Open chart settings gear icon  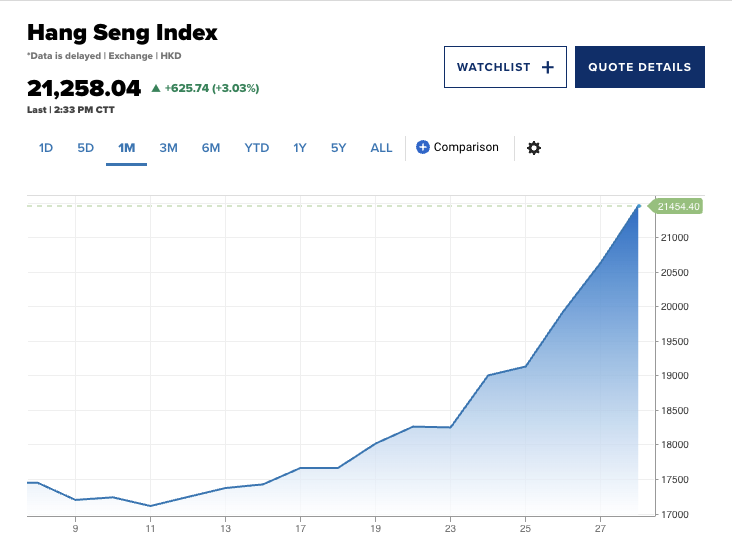click(534, 148)
